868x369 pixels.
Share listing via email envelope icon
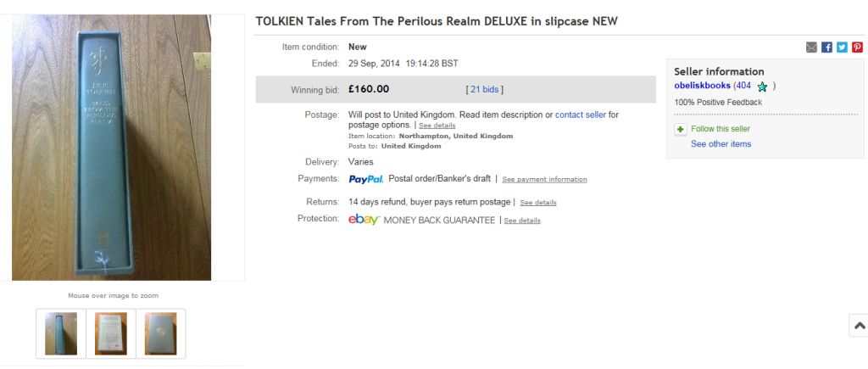tap(811, 48)
